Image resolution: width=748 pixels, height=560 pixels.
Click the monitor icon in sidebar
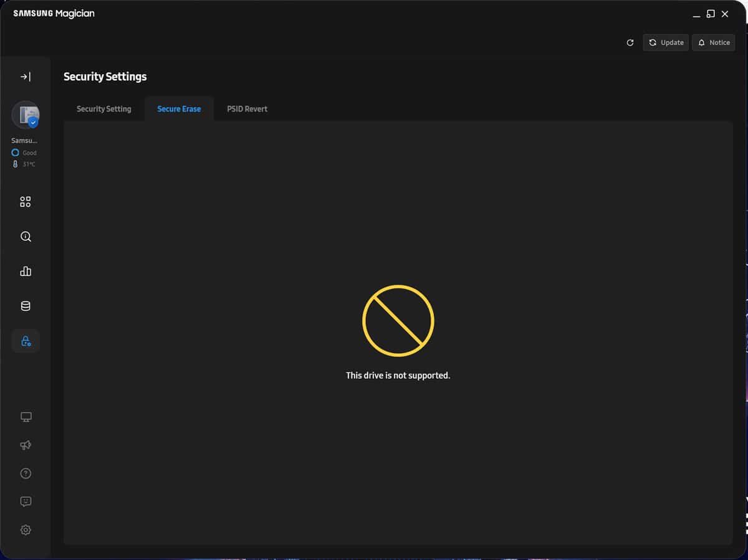(26, 417)
